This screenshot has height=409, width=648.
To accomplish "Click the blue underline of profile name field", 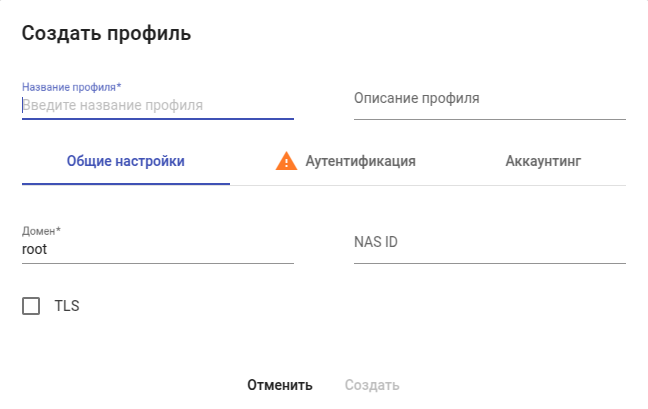I will click(158, 119).
